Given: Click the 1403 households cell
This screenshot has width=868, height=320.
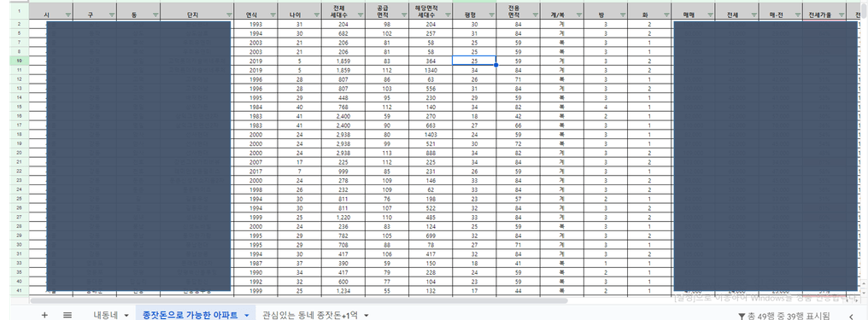Looking at the screenshot, I should [430, 134].
